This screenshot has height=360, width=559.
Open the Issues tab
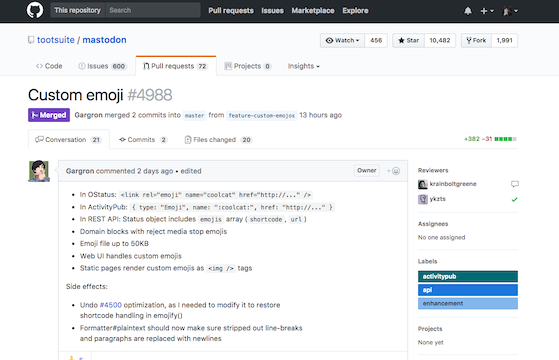102,66
